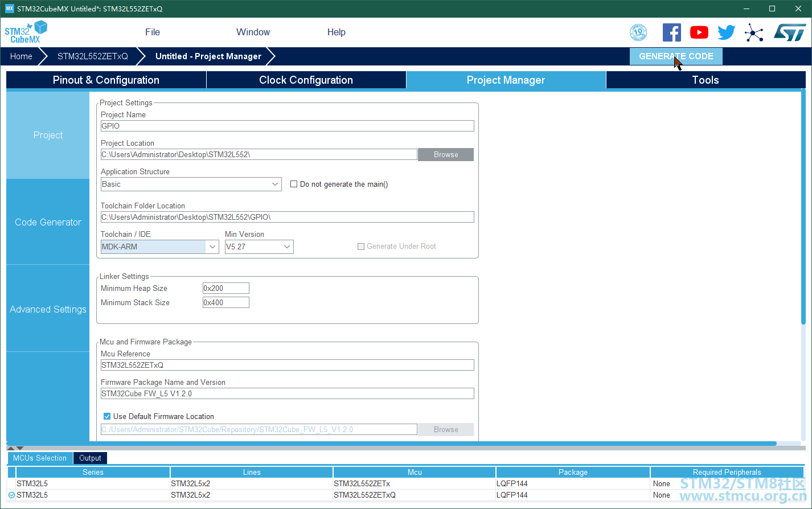Click the LQFP144 cell of STM32L552ZETx row
812x509 pixels.
[573, 484]
